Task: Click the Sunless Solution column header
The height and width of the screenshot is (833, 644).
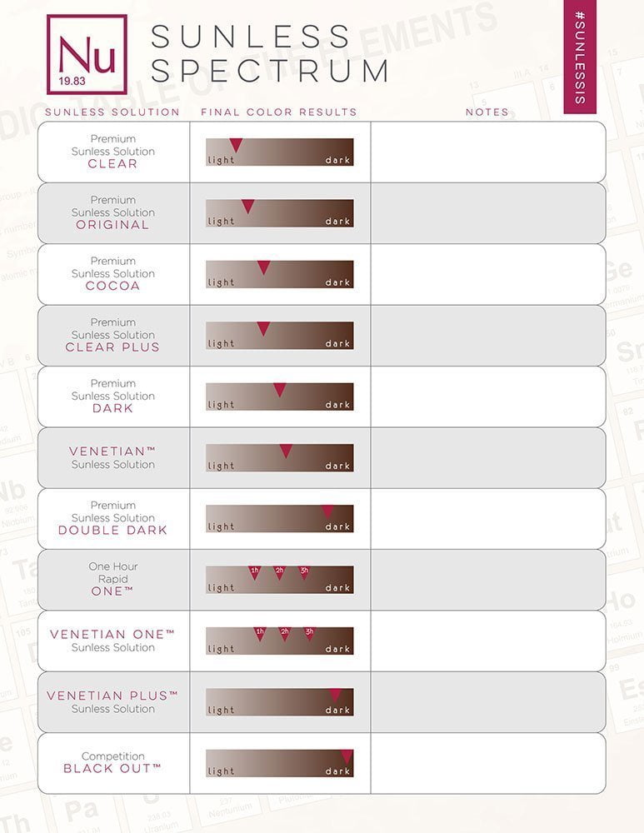Action: click(x=112, y=112)
